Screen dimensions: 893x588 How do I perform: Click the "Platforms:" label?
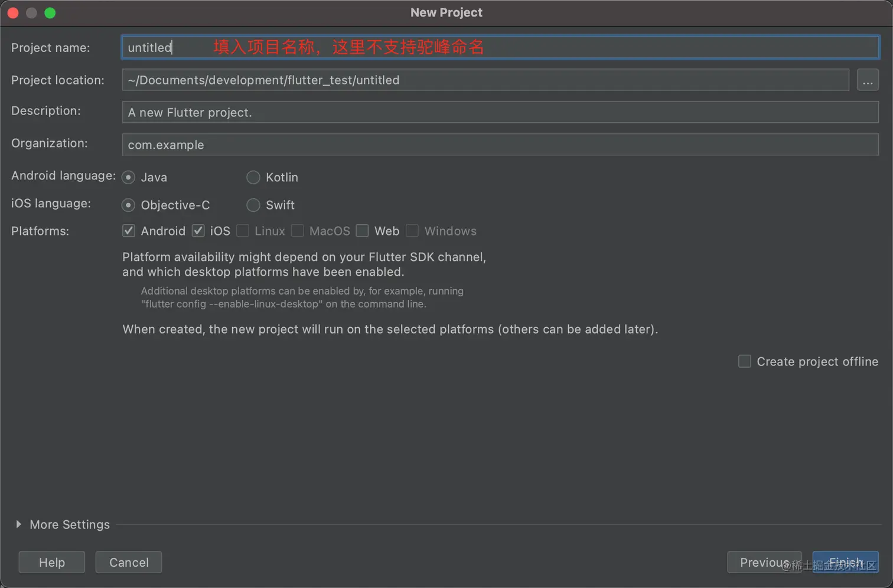pyautogui.click(x=40, y=231)
